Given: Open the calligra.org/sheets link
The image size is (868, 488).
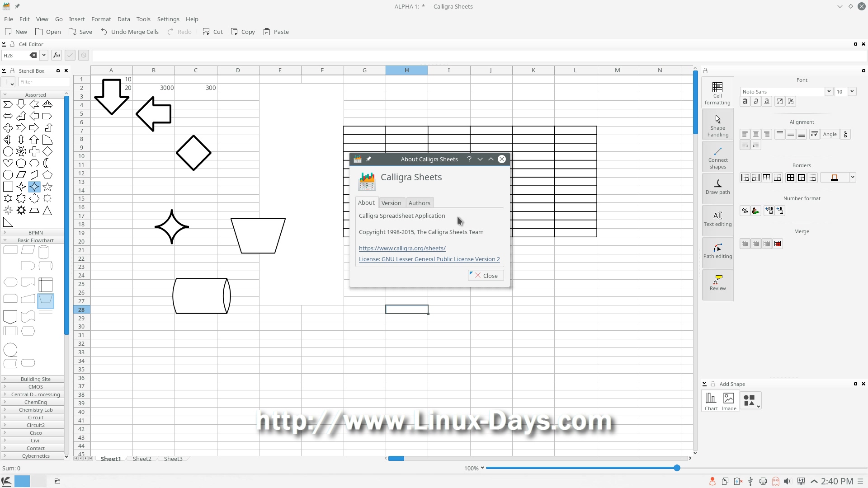Looking at the screenshot, I should tap(402, 248).
